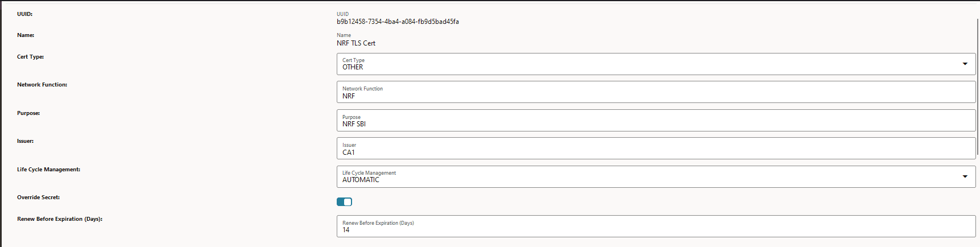Click the "Purpose:" left label
The image size is (980, 247).
28,113
